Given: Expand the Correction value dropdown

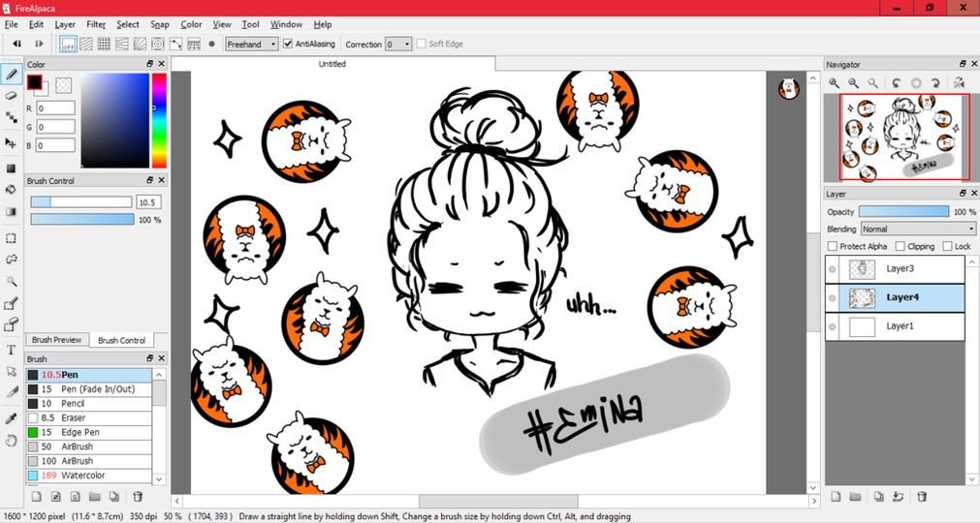Looking at the screenshot, I should [x=398, y=44].
